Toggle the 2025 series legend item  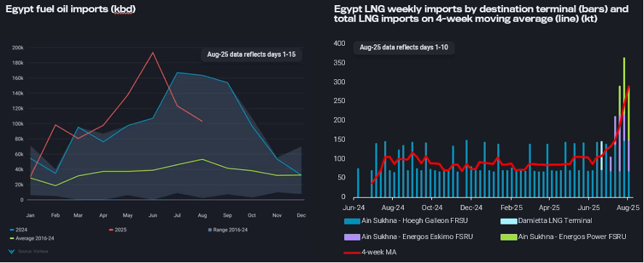[x=118, y=230]
